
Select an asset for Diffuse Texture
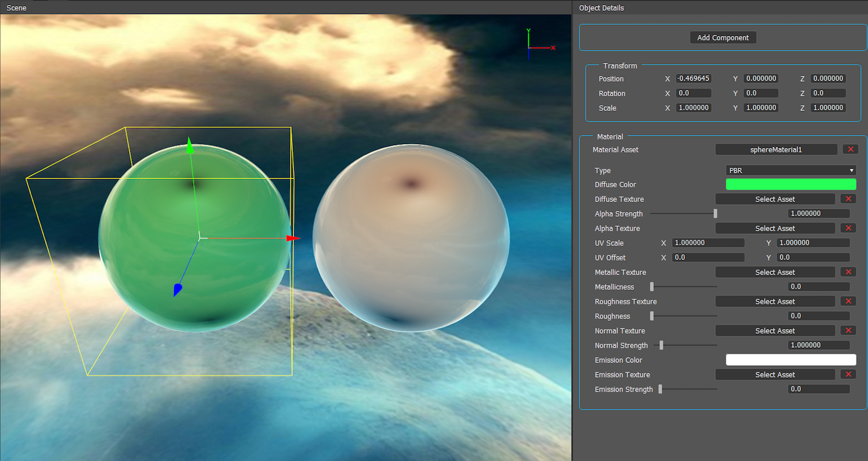(x=775, y=199)
